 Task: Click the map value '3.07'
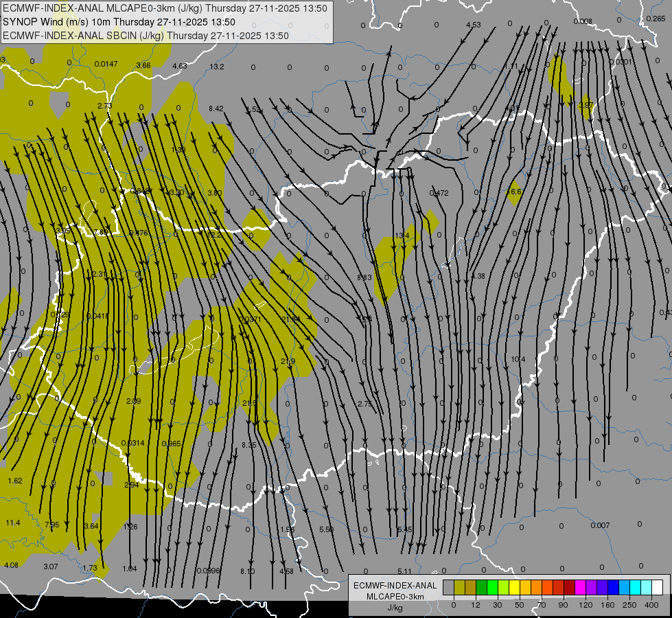point(51,566)
